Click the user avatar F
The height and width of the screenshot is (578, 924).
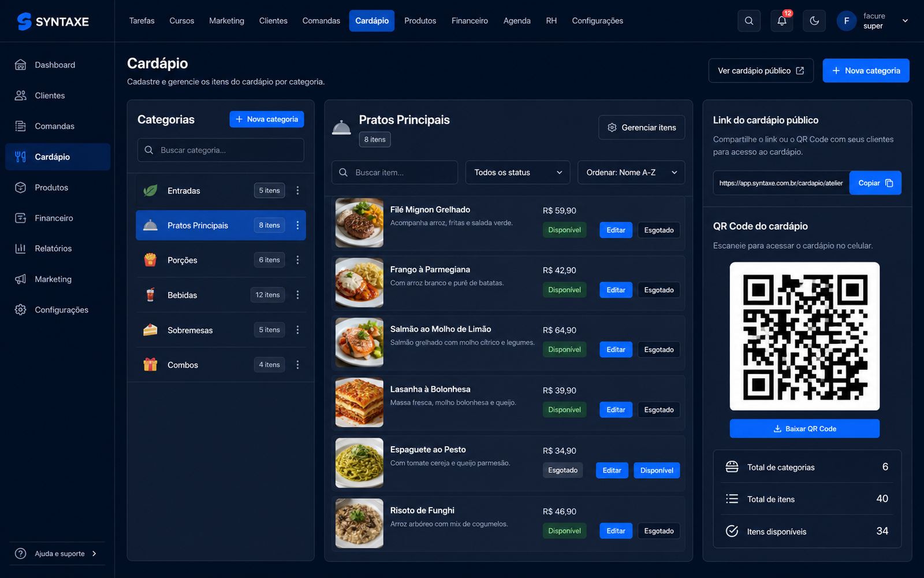point(847,21)
